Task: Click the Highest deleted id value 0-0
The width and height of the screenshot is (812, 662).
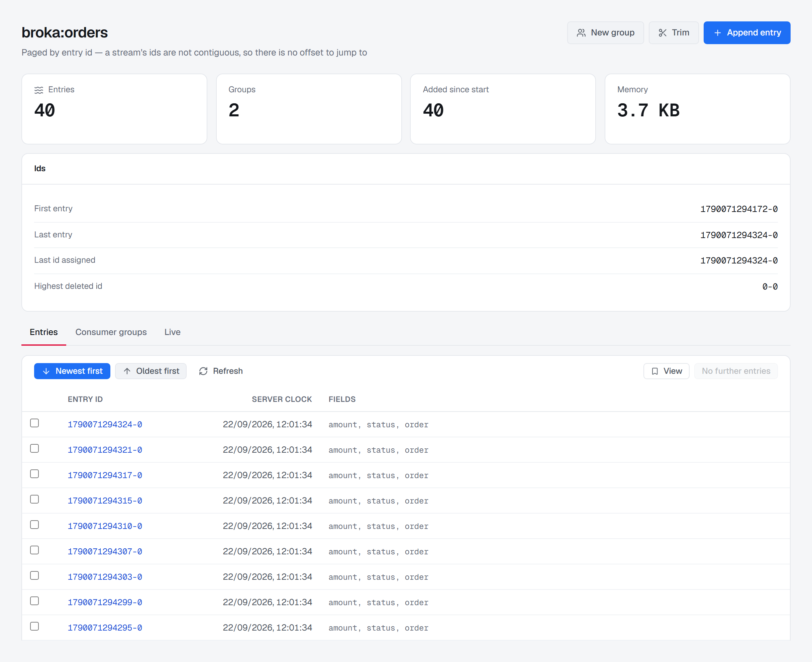Action: [x=770, y=287]
